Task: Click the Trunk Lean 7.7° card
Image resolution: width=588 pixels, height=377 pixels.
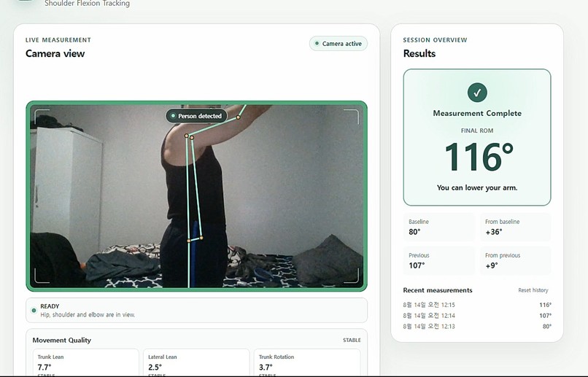Action: [x=86, y=362]
